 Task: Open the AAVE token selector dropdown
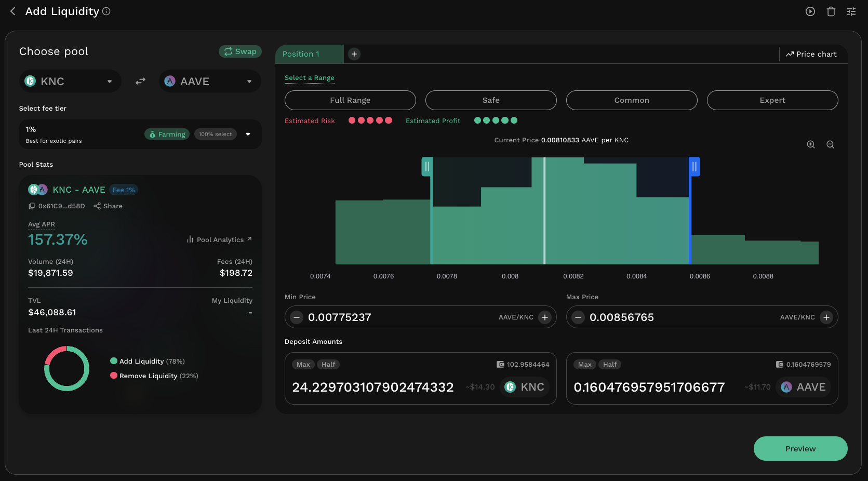(x=210, y=82)
